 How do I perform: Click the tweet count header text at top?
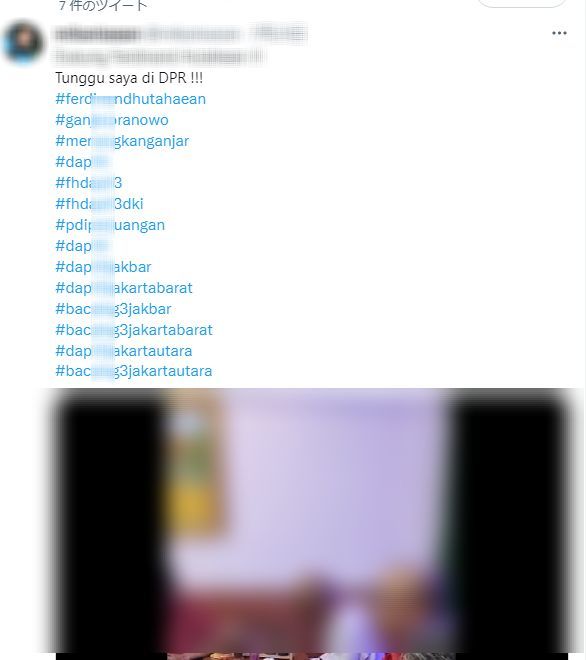tap(103, 5)
